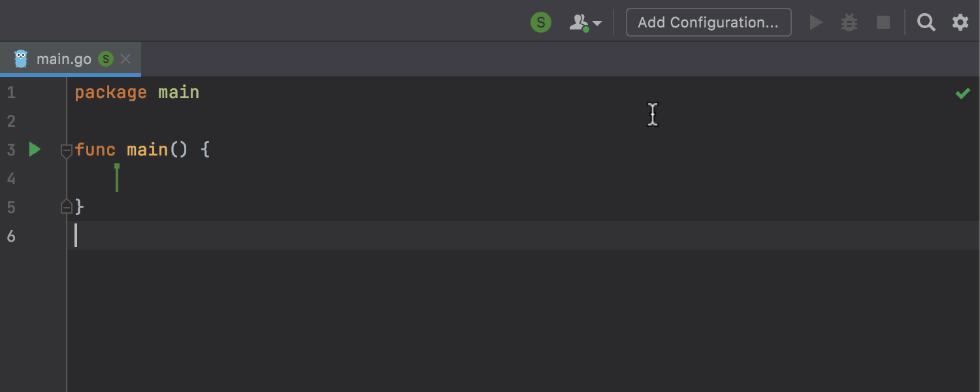Viewport: 980px width, 392px height.
Task: Click the S badge on main.go tab
Action: [105, 59]
